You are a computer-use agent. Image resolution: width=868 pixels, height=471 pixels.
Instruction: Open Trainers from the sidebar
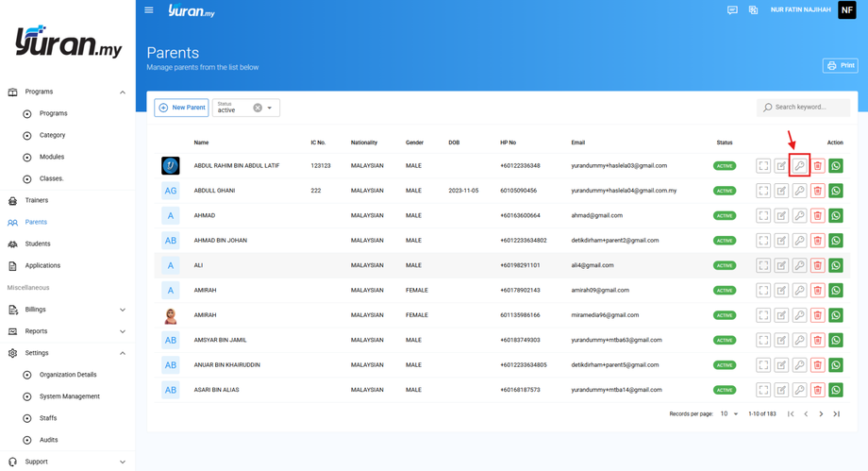pyautogui.click(x=37, y=201)
